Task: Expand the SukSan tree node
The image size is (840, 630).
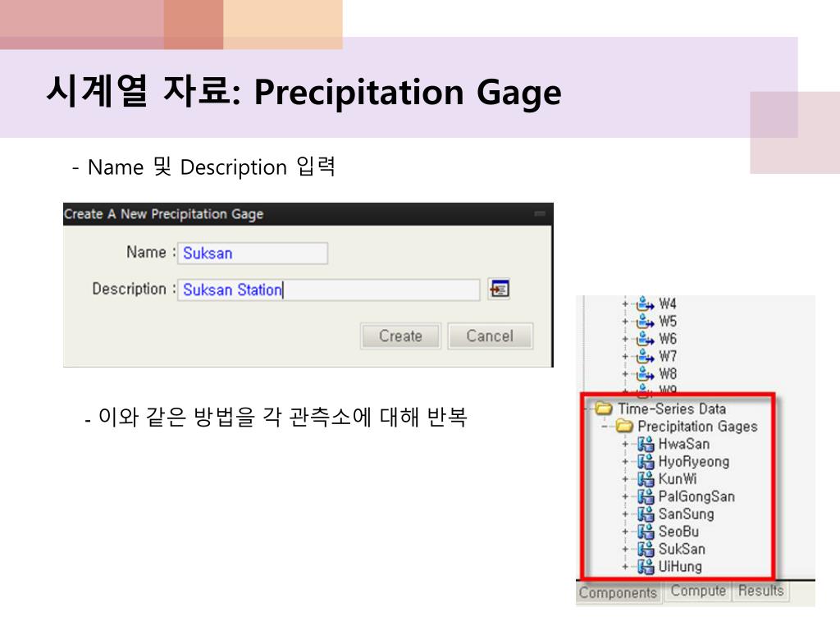Action: click(x=625, y=549)
